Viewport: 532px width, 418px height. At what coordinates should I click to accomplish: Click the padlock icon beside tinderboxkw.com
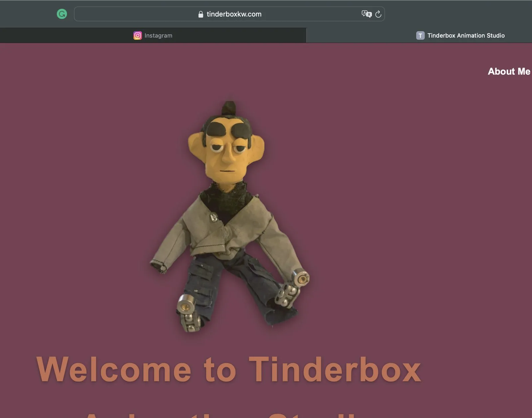200,14
